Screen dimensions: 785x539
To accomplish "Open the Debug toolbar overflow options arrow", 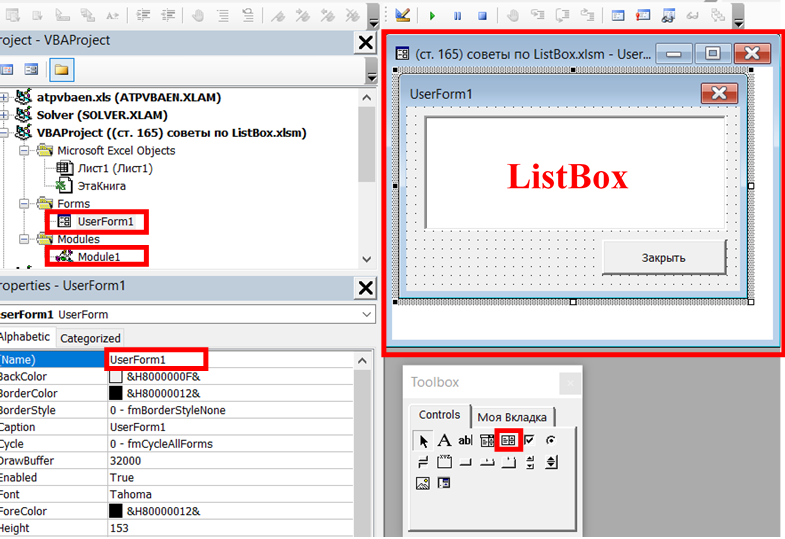I will (739, 17).
